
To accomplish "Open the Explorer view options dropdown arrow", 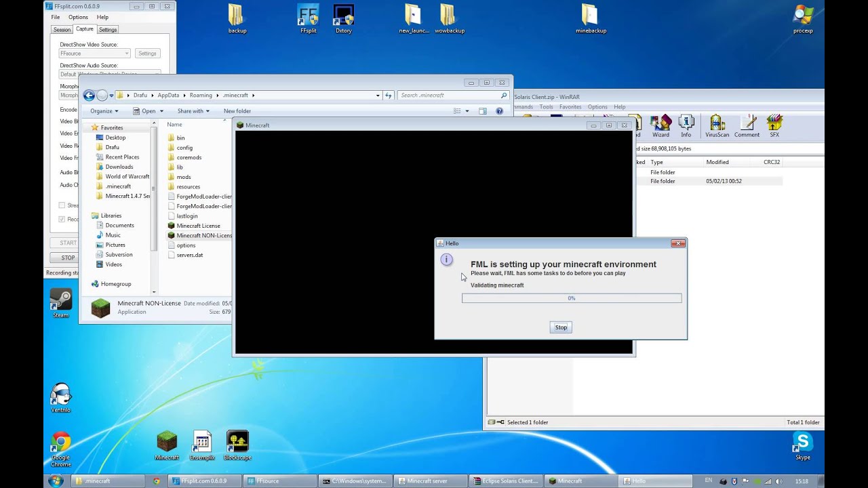I will pyautogui.click(x=467, y=111).
